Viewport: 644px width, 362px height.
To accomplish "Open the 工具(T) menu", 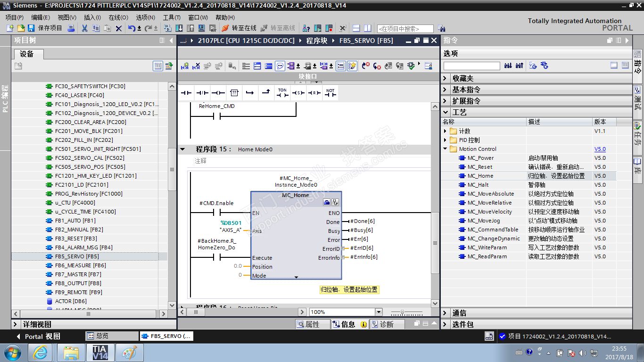I will (x=172, y=17).
